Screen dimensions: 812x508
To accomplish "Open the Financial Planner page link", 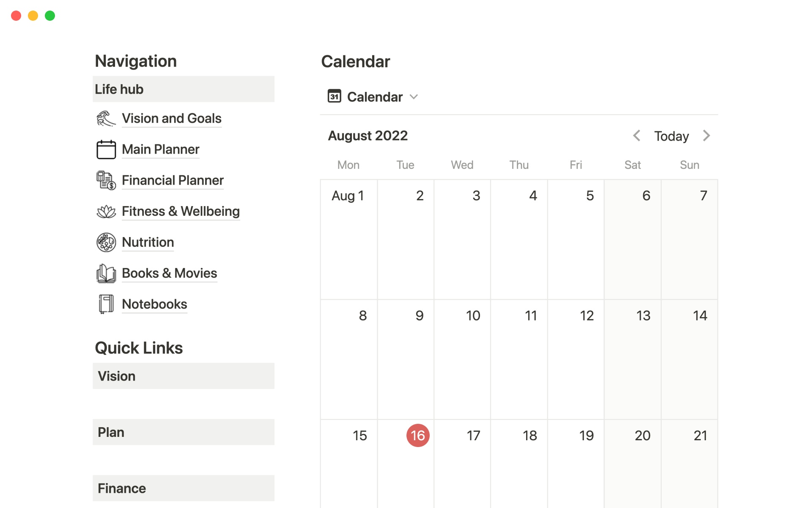I will [x=173, y=180].
